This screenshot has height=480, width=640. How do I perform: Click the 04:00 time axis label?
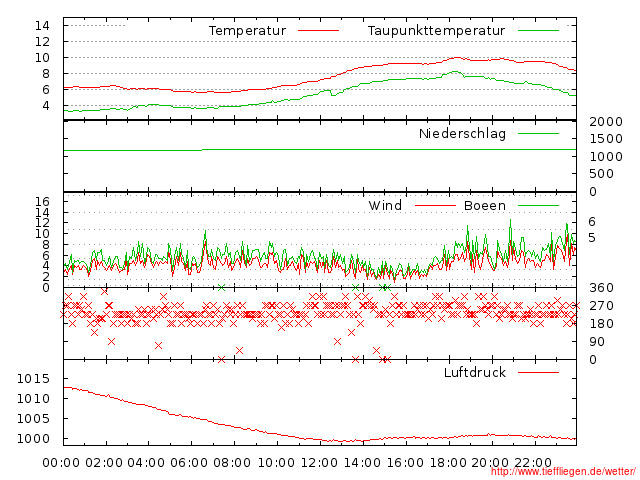click(x=147, y=463)
